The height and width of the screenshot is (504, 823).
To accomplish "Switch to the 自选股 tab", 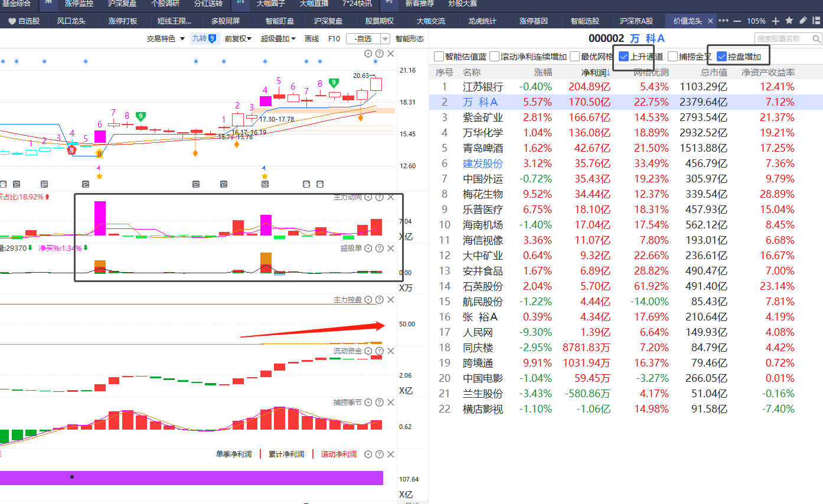I will (24, 21).
